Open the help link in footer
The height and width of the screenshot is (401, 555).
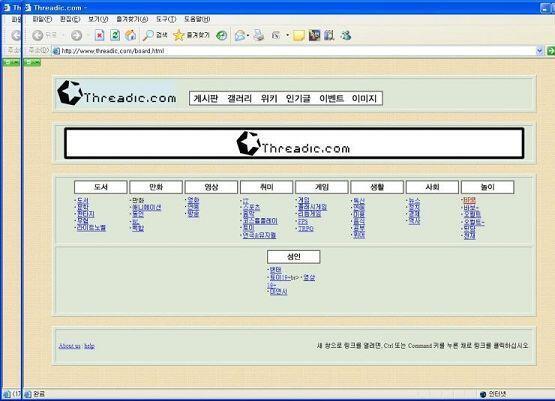click(x=89, y=346)
